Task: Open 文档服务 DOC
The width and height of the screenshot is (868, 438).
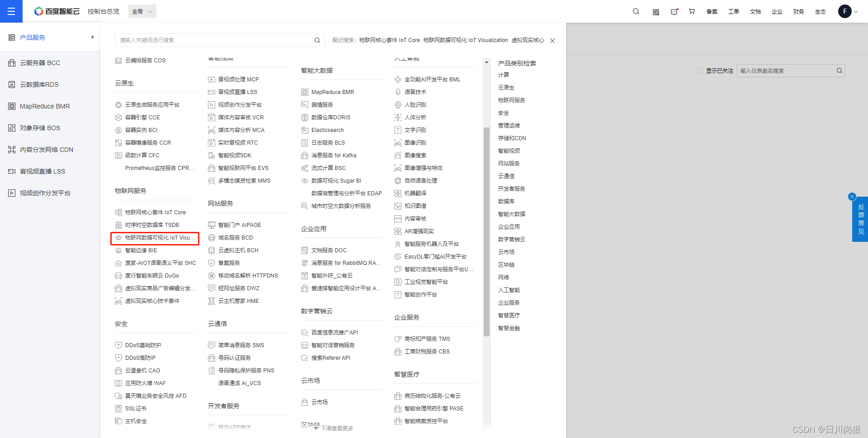Action: point(329,250)
